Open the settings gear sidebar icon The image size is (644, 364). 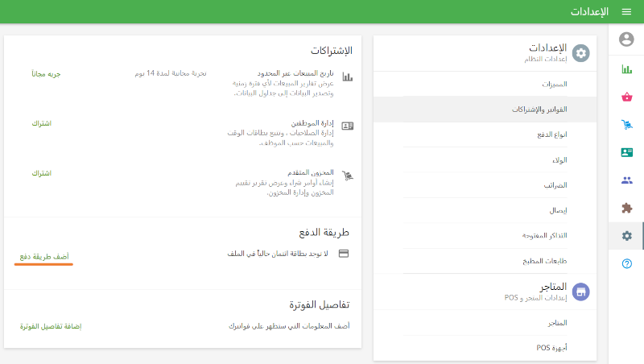[627, 236]
